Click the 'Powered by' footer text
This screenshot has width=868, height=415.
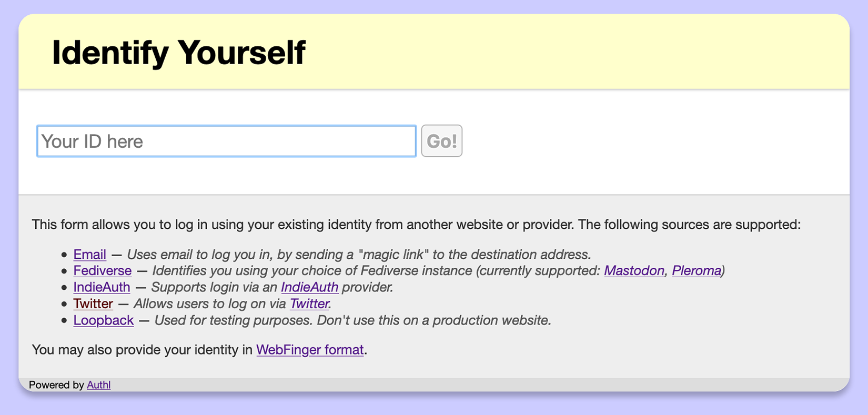click(x=56, y=385)
